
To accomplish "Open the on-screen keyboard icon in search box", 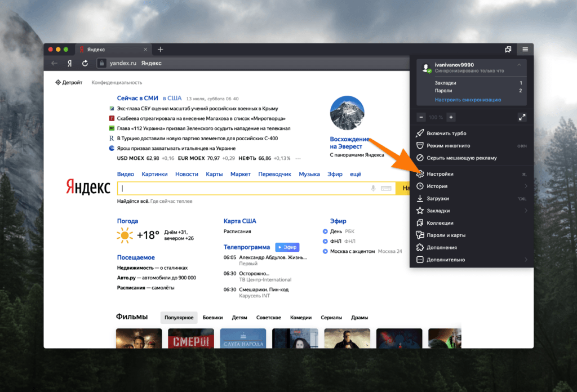I will pos(386,188).
